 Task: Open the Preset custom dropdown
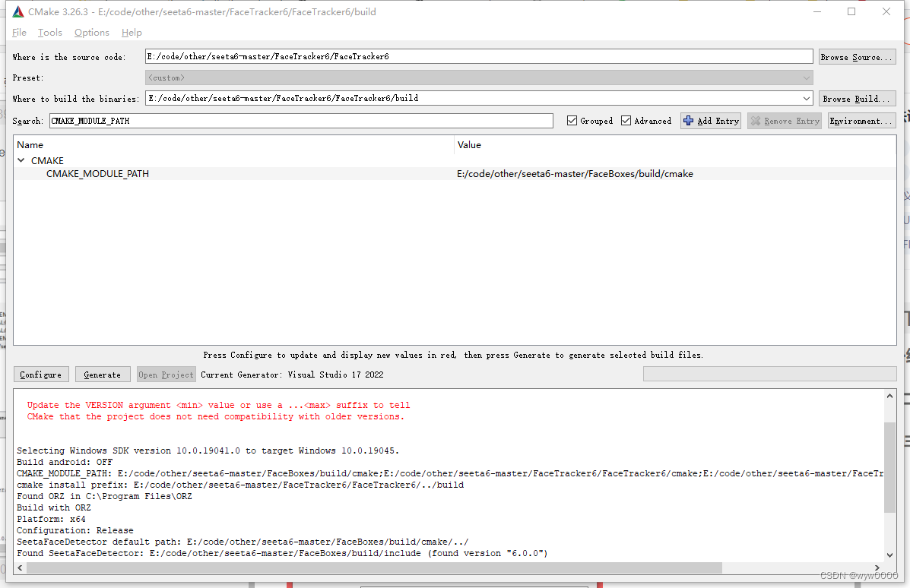tap(479, 77)
